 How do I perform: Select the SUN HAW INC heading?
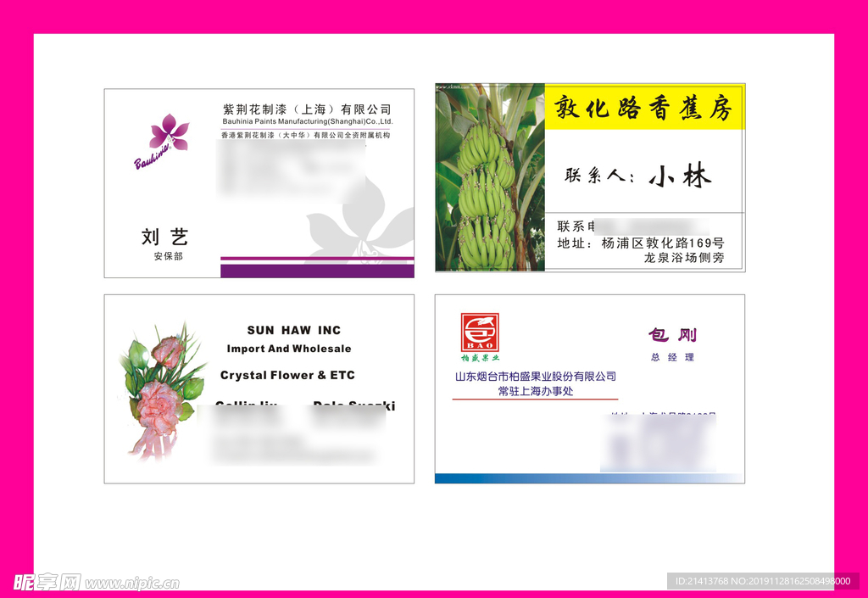pyautogui.click(x=293, y=330)
